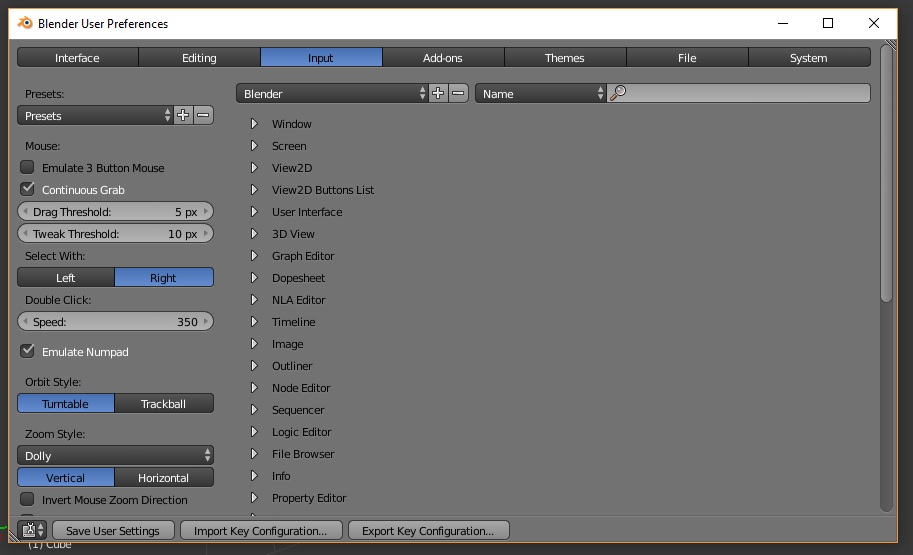Open the Name filter type dropdown

click(x=541, y=93)
